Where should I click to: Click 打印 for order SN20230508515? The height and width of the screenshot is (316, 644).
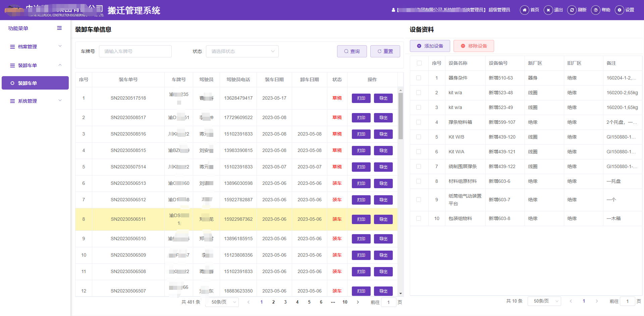pos(361,151)
